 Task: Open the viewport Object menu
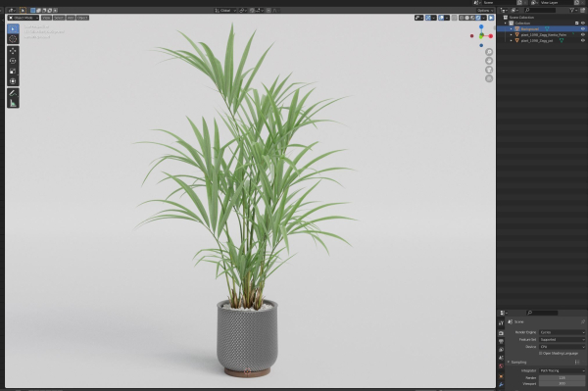[x=82, y=18]
